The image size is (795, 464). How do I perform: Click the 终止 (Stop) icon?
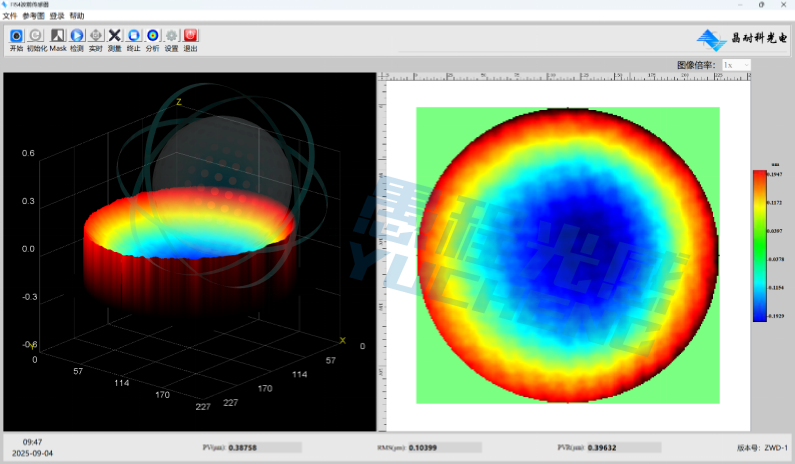click(x=133, y=35)
